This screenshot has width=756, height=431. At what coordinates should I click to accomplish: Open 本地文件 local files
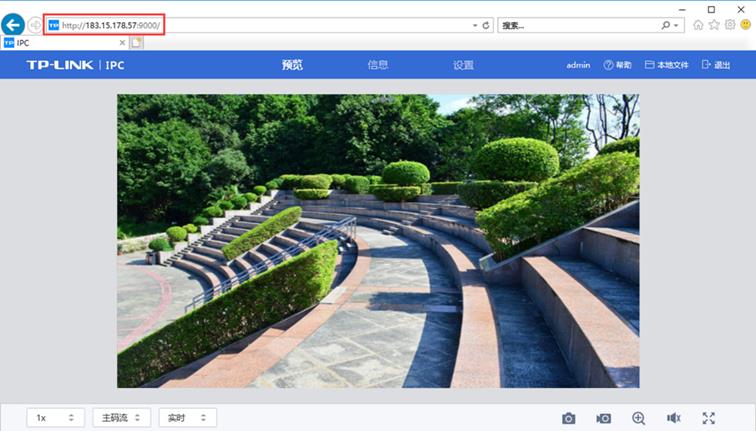pyautogui.click(x=667, y=65)
